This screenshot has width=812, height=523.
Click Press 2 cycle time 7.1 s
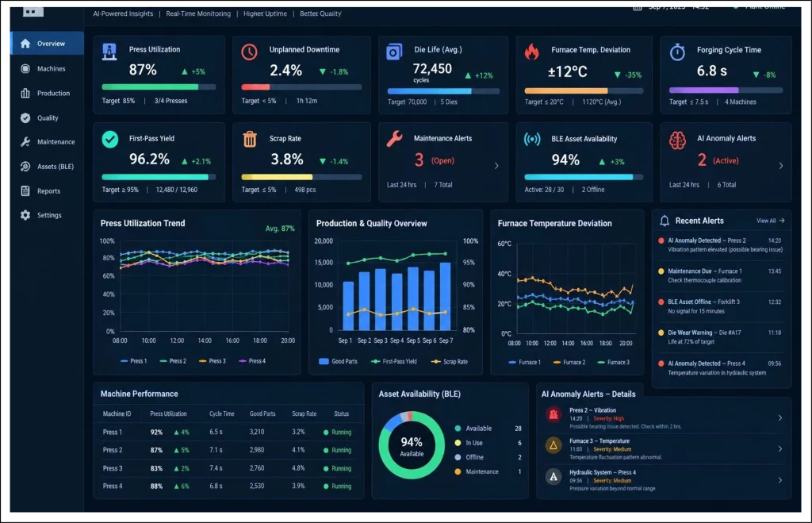click(216, 450)
